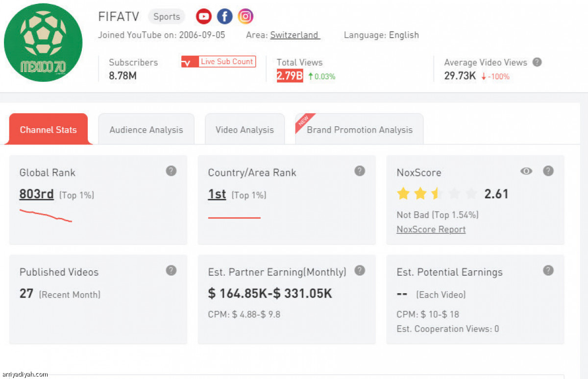Image resolution: width=588 pixels, height=379 pixels.
Task: Click the Est. Potential Earnings help icon
Action: coord(548,270)
